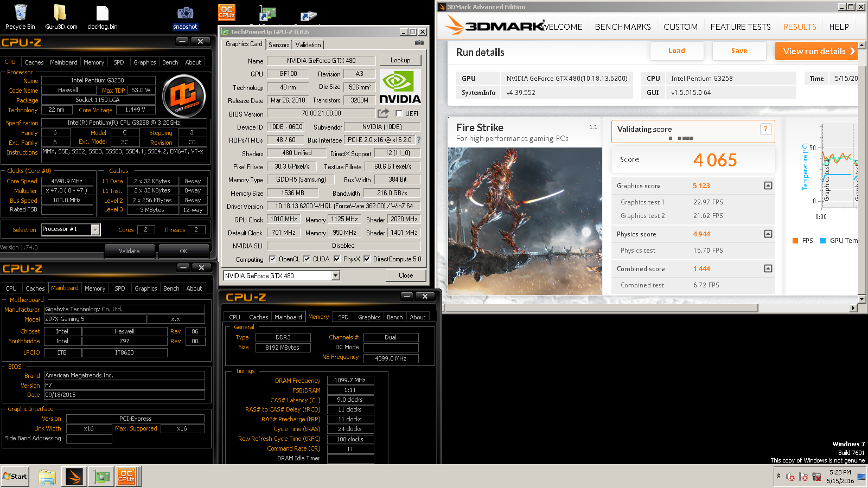Viewport: 868px width, 488px height.
Task: Show hidden system tray icons
Action: (778, 476)
